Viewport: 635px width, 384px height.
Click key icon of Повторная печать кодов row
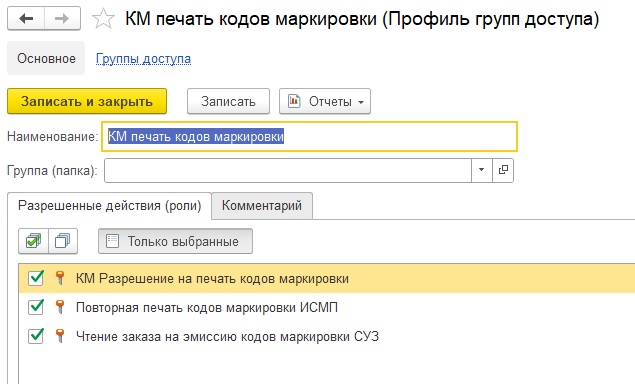(x=60, y=307)
